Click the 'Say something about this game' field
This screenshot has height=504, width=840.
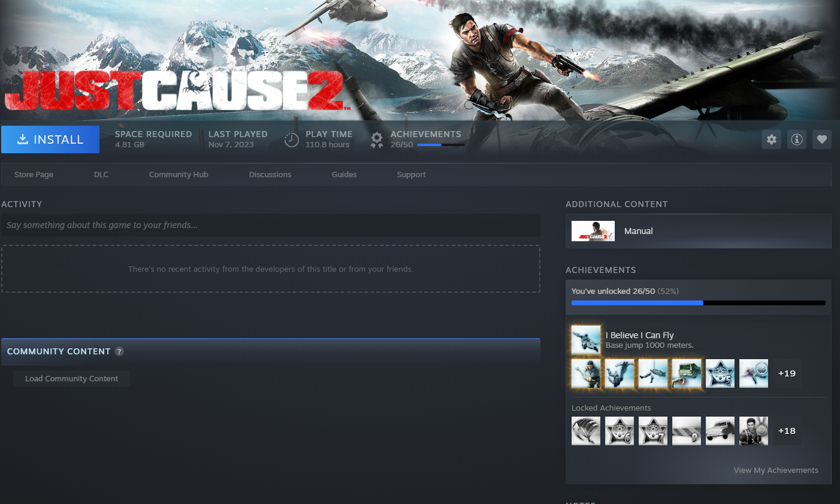271,225
